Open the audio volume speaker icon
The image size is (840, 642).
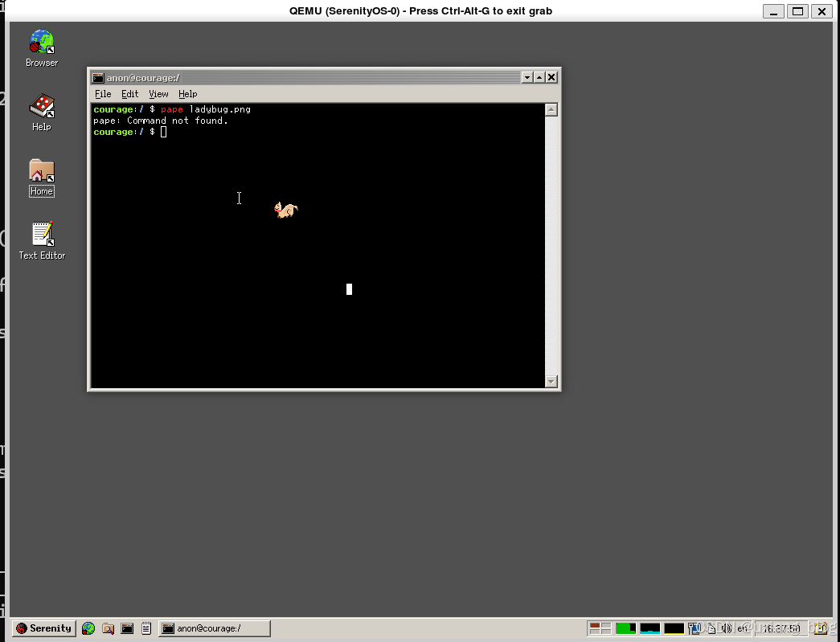tap(727, 628)
